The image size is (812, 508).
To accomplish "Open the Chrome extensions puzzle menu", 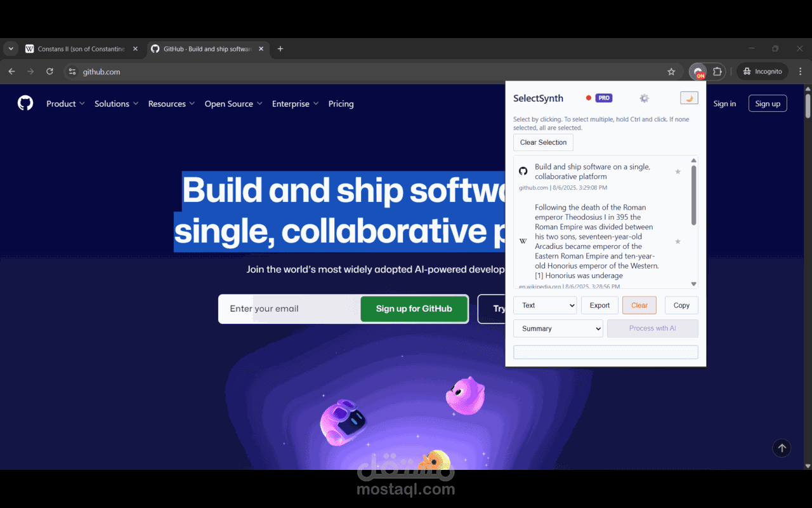I will pos(717,72).
